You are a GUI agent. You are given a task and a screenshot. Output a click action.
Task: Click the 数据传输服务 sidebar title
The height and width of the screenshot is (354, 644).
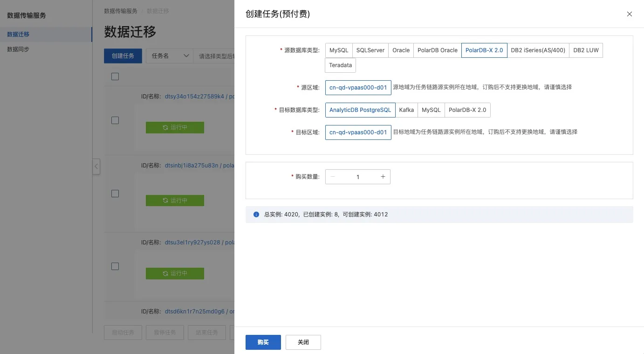click(x=27, y=15)
